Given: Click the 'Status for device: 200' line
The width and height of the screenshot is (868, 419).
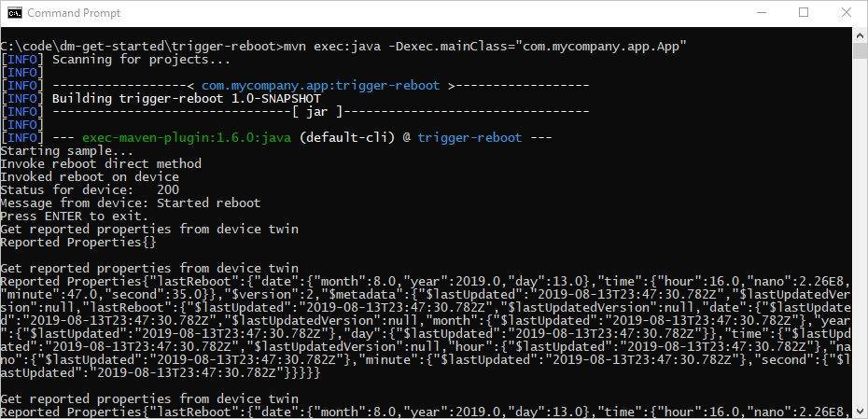Looking at the screenshot, I should click(90, 189).
